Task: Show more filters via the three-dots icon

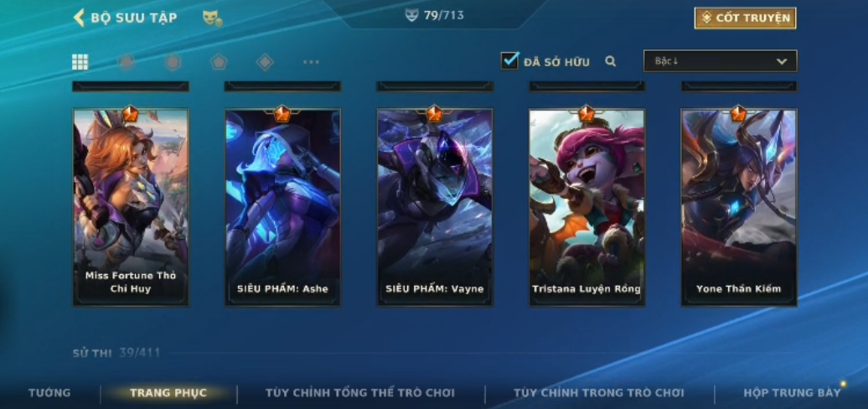Action: click(311, 62)
